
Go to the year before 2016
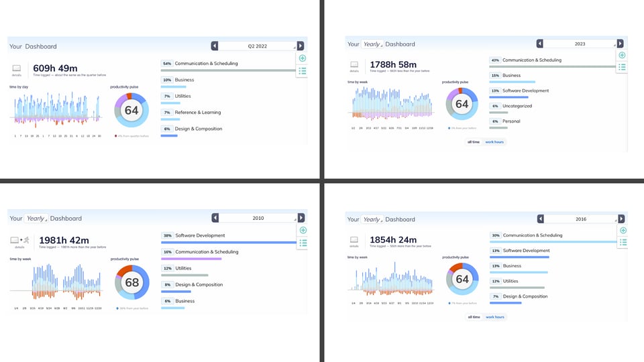[x=540, y=219]
